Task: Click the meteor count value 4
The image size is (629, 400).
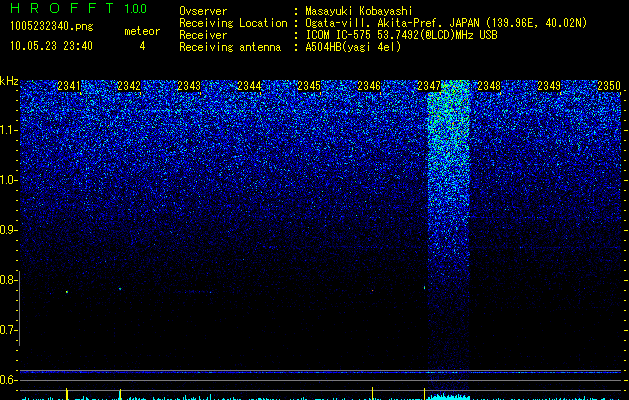Action: click(142, 46)
